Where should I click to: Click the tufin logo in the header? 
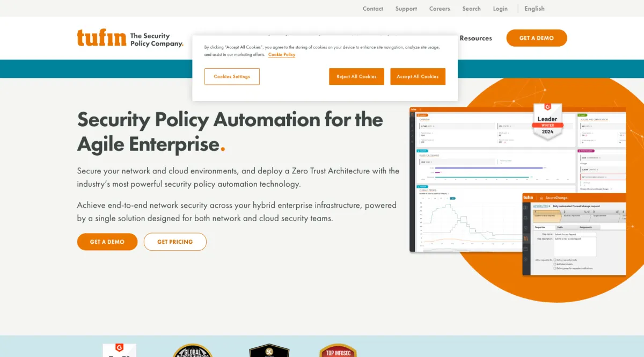click(101, 38)
